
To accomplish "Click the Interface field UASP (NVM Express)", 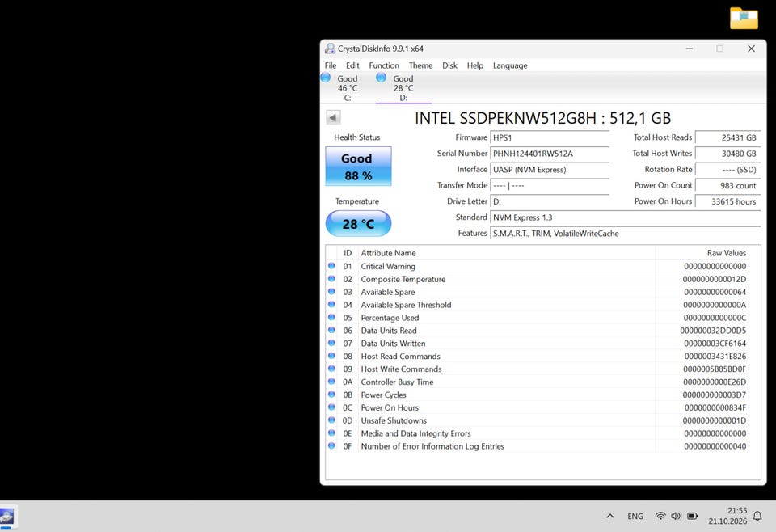I will pyautogui.click(x=550, y=169).
